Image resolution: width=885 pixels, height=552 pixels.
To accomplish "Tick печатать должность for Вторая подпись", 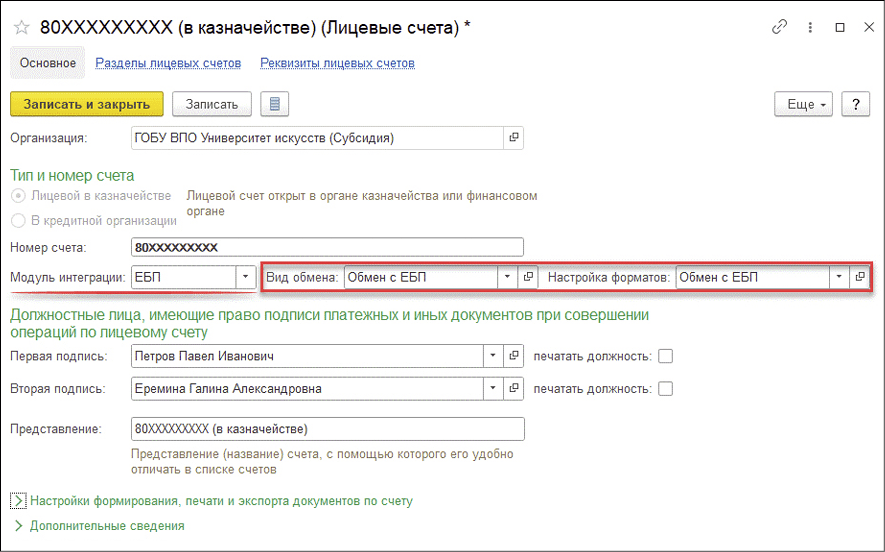I will click(x=666, y=389).
